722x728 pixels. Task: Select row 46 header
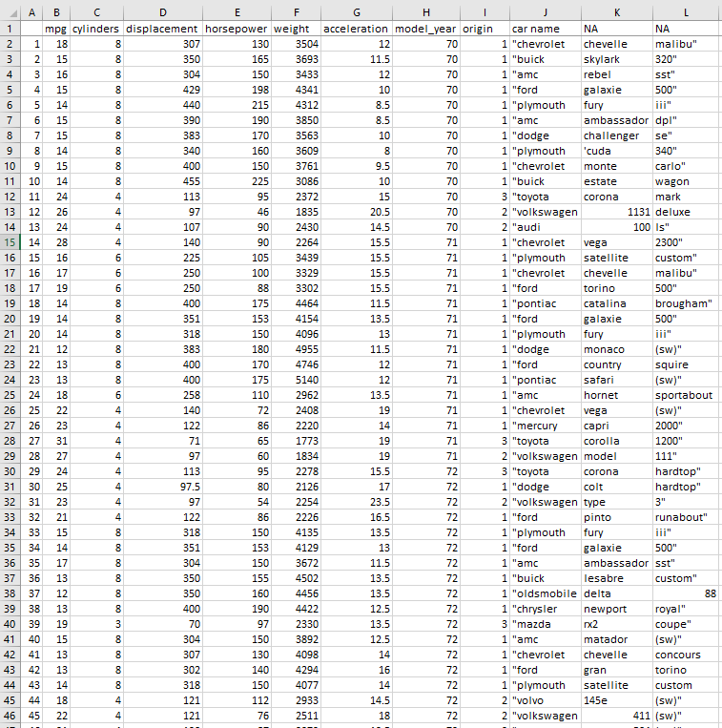point(10,716)
